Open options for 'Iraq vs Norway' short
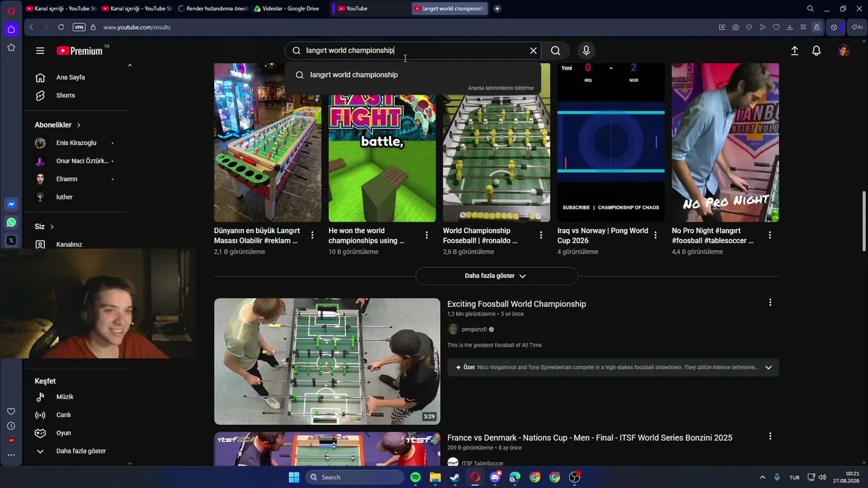This screenshot has height=488, width=868. click(655, 235)
